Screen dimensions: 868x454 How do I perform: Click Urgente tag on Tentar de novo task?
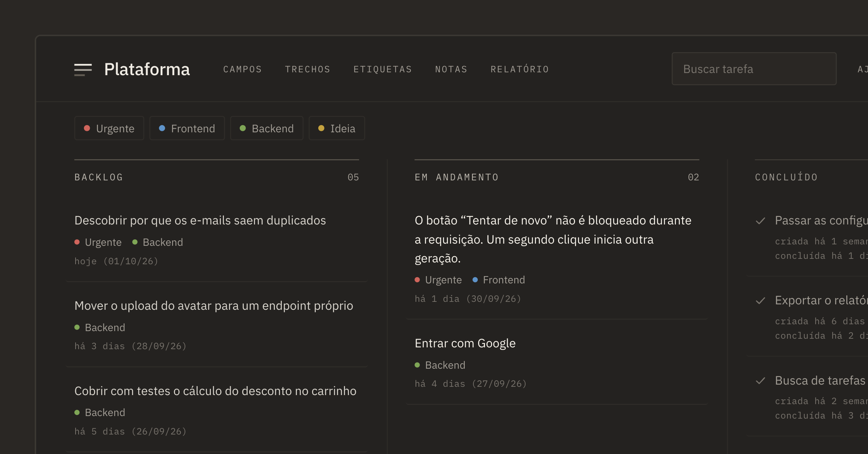click(438, 280)
